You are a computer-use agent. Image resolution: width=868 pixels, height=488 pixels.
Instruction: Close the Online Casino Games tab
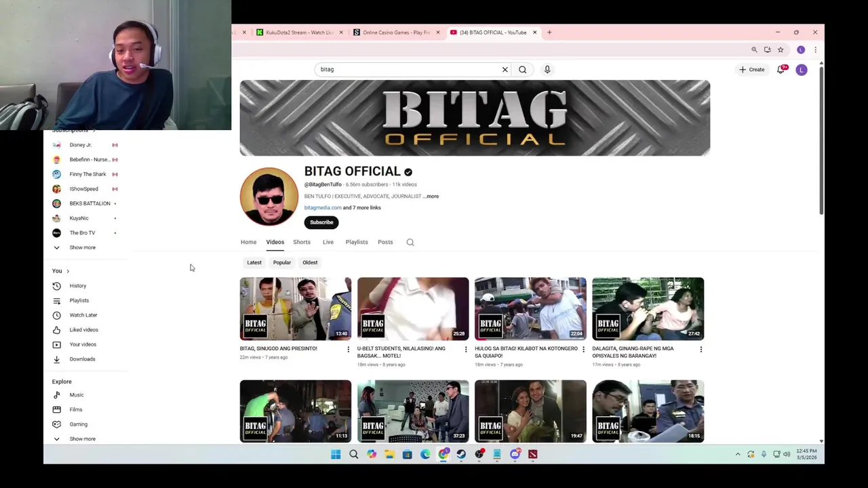(x=437, y=32)
